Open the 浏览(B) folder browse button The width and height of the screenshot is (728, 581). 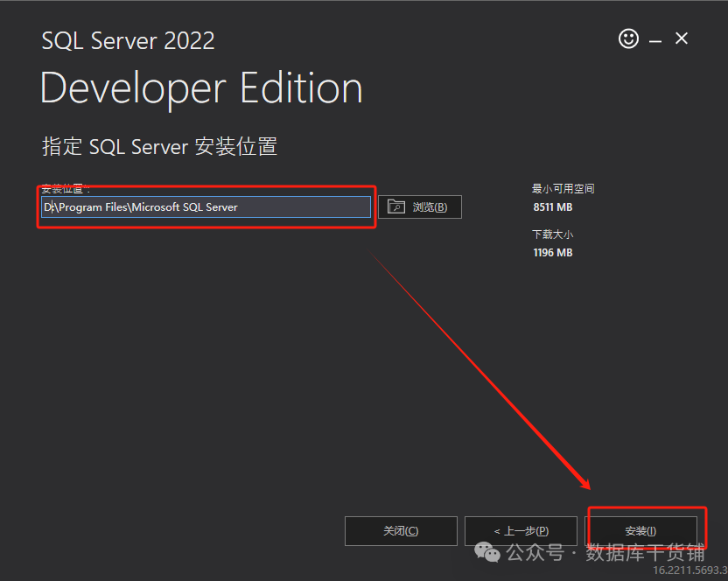click(420, 206)
